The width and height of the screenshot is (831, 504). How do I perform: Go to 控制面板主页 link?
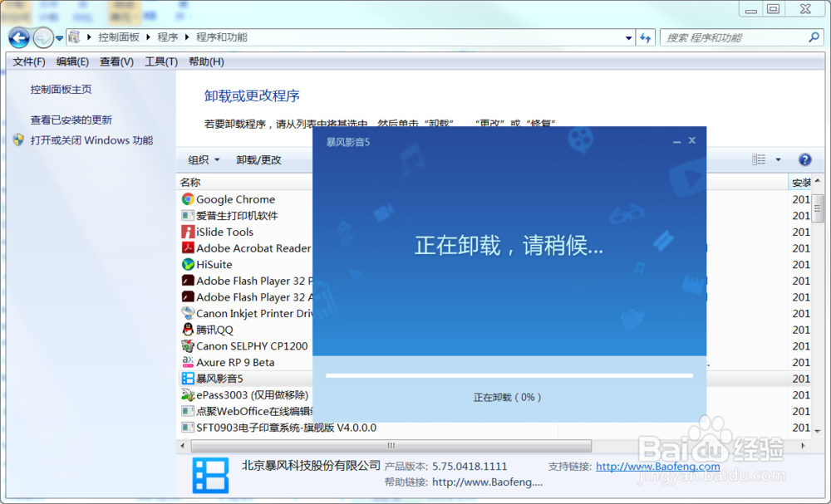pos(61,90)
